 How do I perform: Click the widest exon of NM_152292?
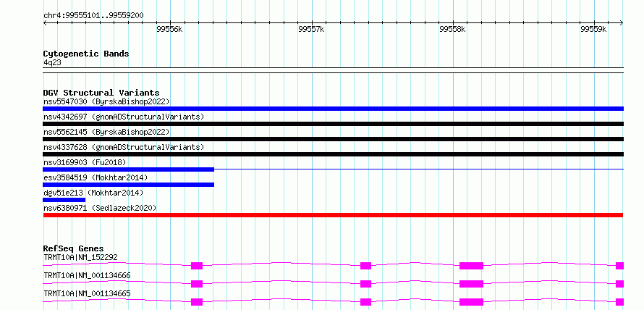(471, 266)
